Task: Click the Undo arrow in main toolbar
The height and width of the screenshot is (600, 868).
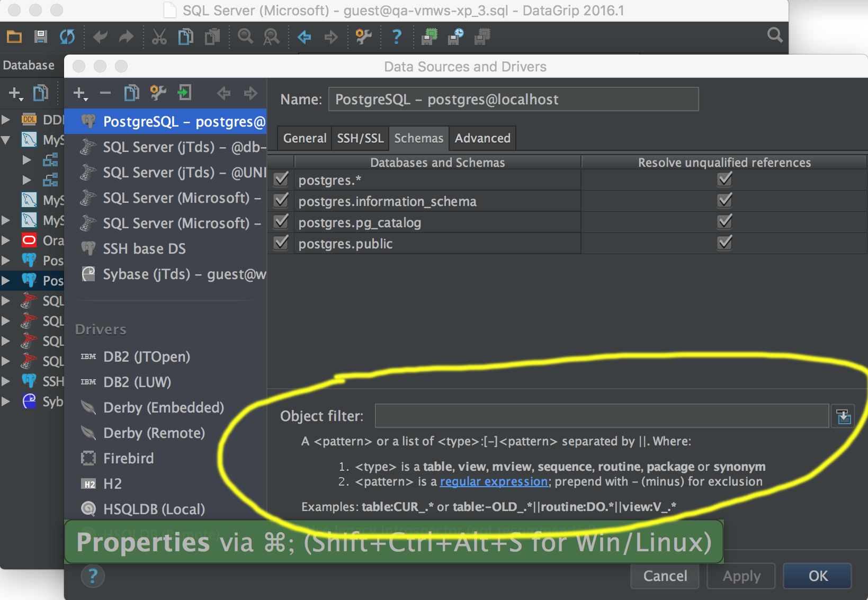Action: pos(100,37)
